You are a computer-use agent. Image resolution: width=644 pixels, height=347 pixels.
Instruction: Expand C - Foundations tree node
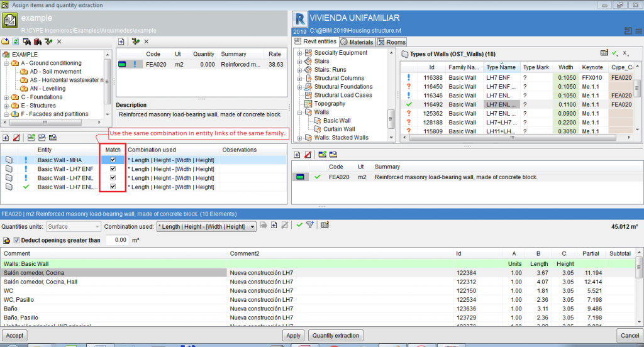[x=6, y=97]
